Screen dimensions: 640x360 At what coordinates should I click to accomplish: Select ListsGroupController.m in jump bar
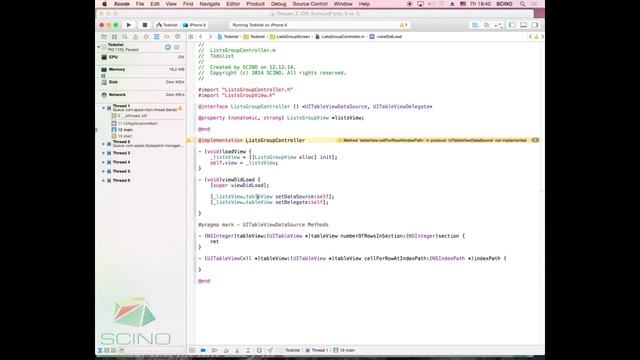click(340, 37)
